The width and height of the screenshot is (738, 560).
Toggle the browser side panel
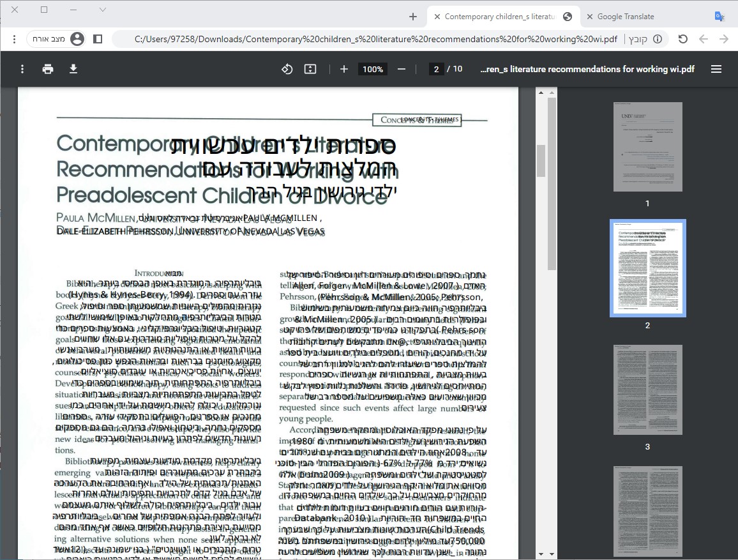[98, 39]
